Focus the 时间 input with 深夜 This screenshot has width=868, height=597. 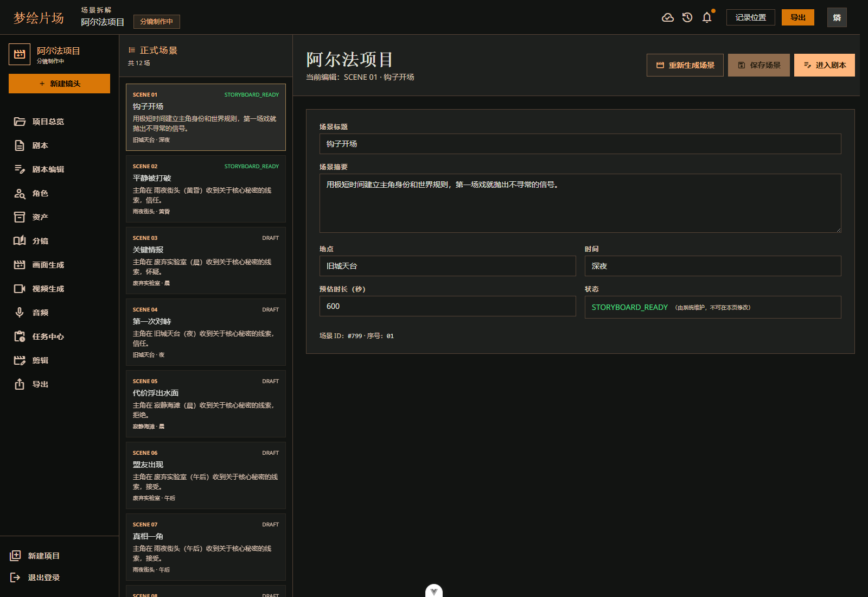713,266
